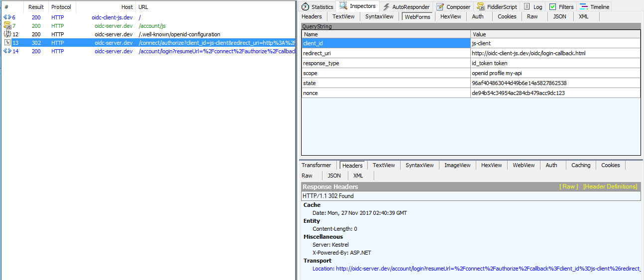Click the Value column header in QueryString
Image resolution: width=644 pixels, height=280 pixels.
(x=555, y=34)
